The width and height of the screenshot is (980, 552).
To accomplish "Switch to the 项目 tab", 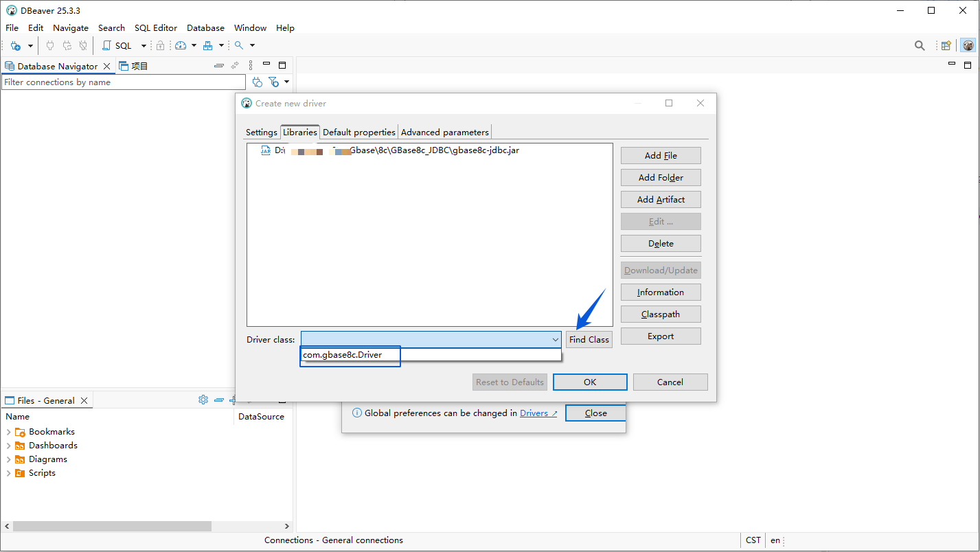I will click(x=133, y=66).
